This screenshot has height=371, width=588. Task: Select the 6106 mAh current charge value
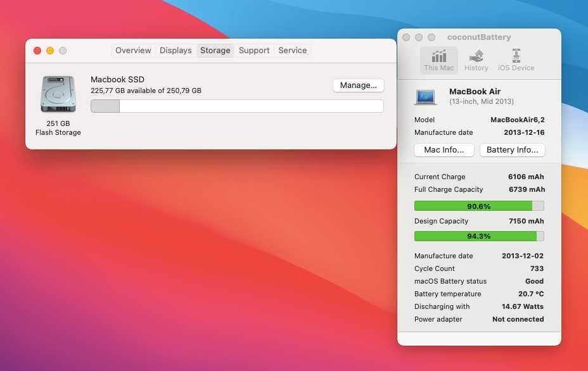click(x=526, y=177)
